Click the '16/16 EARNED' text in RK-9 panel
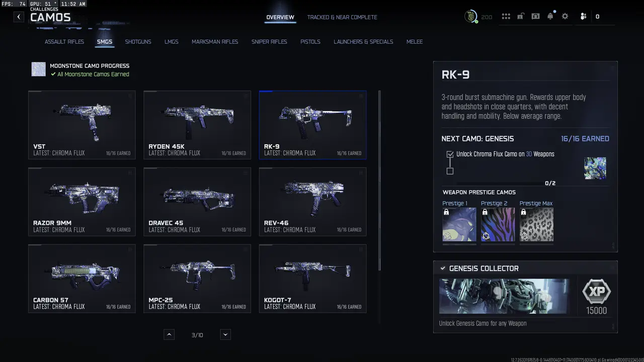Screen dimensions: 644x362 pos(585,139)
